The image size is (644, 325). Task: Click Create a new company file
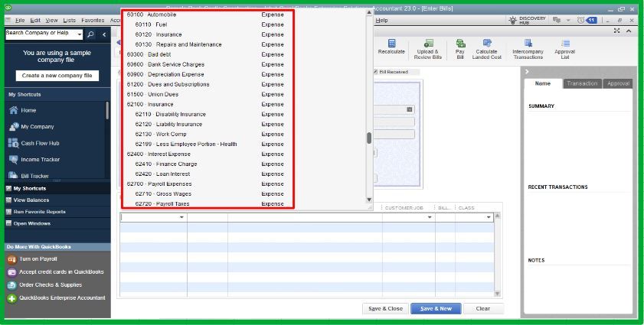(x=57, y=76)
